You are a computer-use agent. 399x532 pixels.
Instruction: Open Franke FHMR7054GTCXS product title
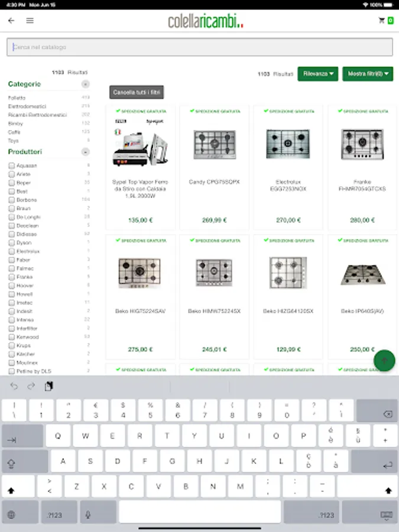[362, 185]
